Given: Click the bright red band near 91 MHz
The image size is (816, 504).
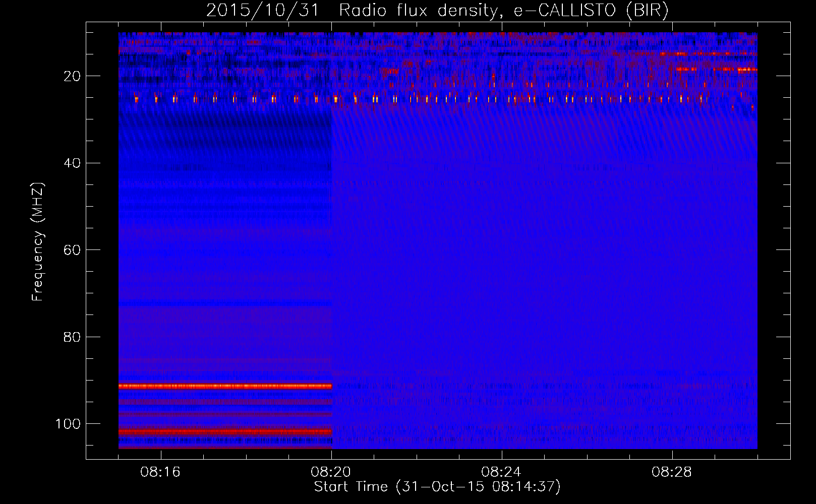Looking at the screenshot, I should coord(225,386).
